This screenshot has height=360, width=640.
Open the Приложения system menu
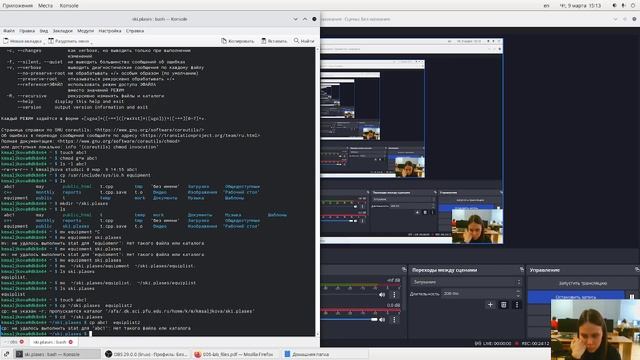click(18, 6)
